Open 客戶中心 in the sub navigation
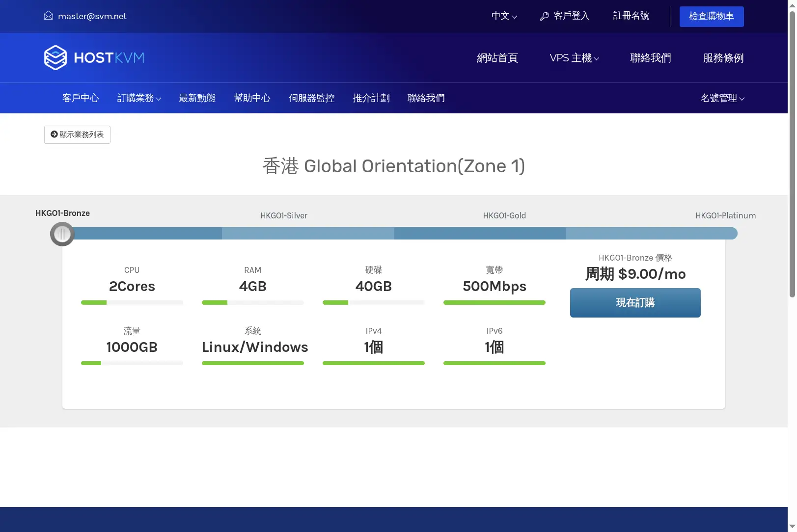 click(x=81, y=98)
